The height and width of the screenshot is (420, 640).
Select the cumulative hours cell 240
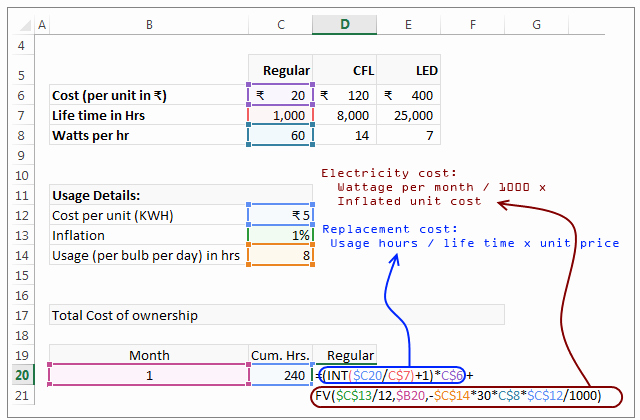280,375
